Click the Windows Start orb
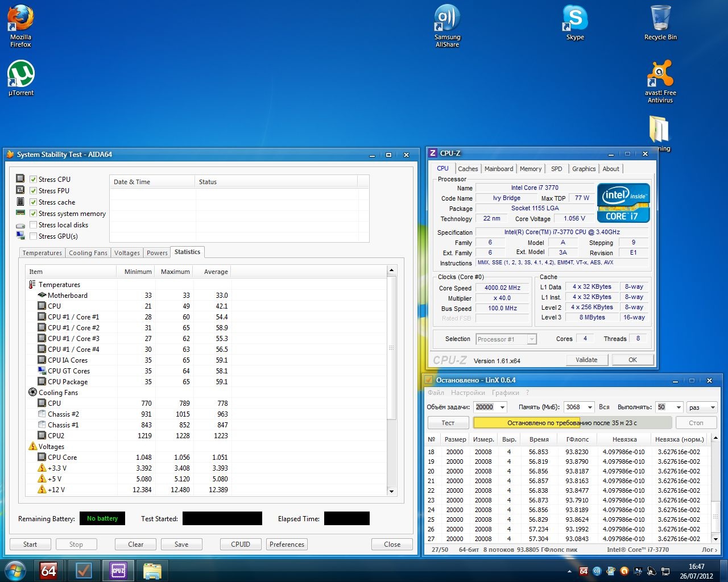Screen dimensions: 728x582 15,570
